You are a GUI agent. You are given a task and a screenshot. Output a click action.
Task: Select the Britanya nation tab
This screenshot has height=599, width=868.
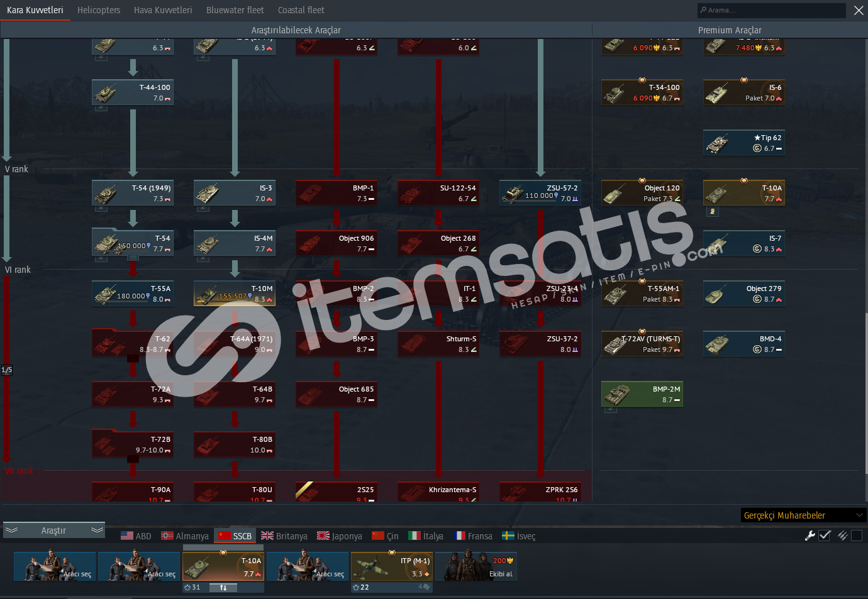pyautogui.click(x=284, y=536)
